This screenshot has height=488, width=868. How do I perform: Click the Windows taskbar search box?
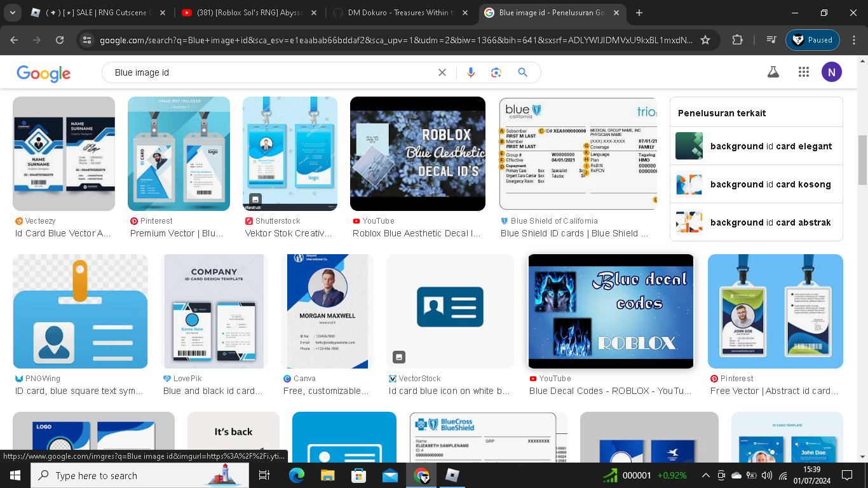tap(140, 475)
